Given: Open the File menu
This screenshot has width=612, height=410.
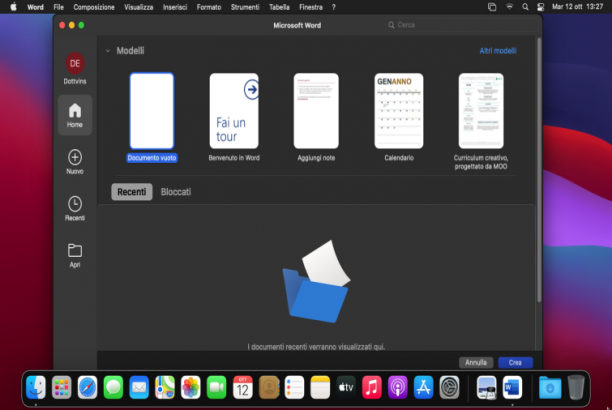Looking at the screenshot, I should 59,7.
